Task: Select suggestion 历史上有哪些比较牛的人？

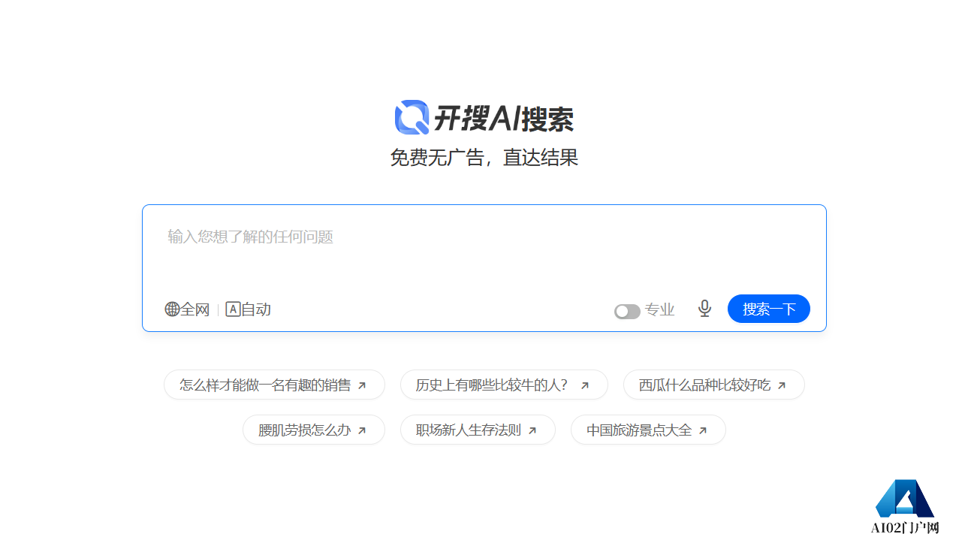Action: (x=504, y=385)
